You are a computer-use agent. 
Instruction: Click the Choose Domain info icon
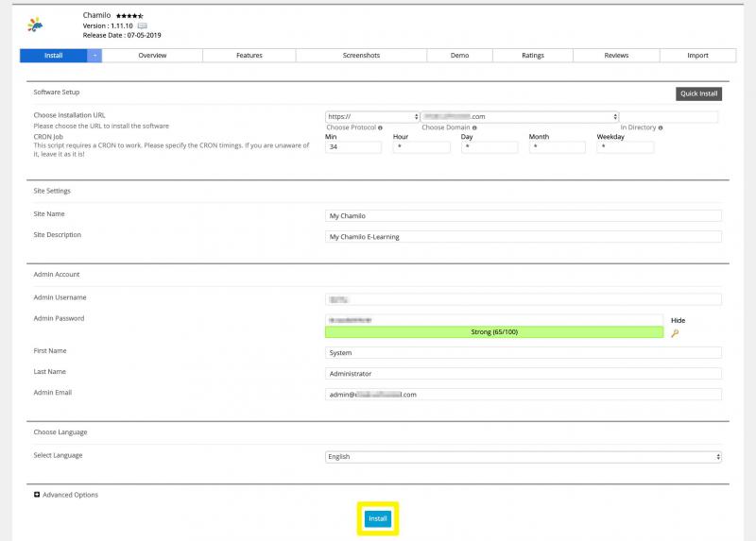tap(473, 127)
